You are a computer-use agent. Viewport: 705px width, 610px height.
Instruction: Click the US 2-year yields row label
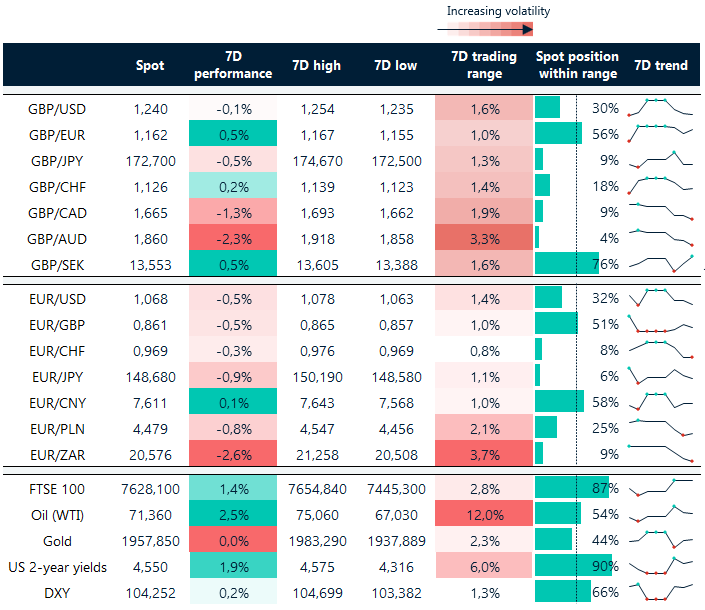[x=56, y=566]
